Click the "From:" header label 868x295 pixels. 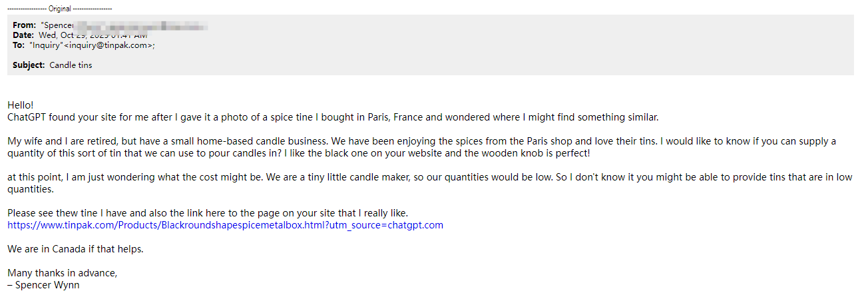point(25,25)
